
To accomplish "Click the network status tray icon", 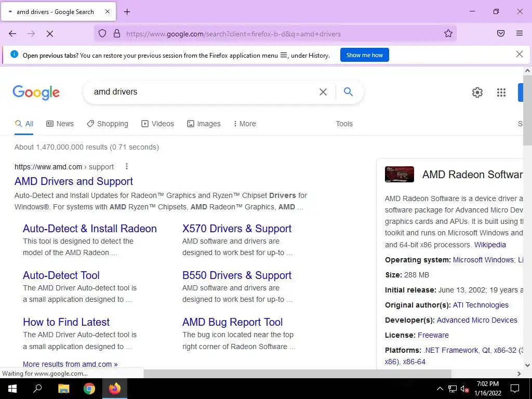I will (x=453, y=389).
